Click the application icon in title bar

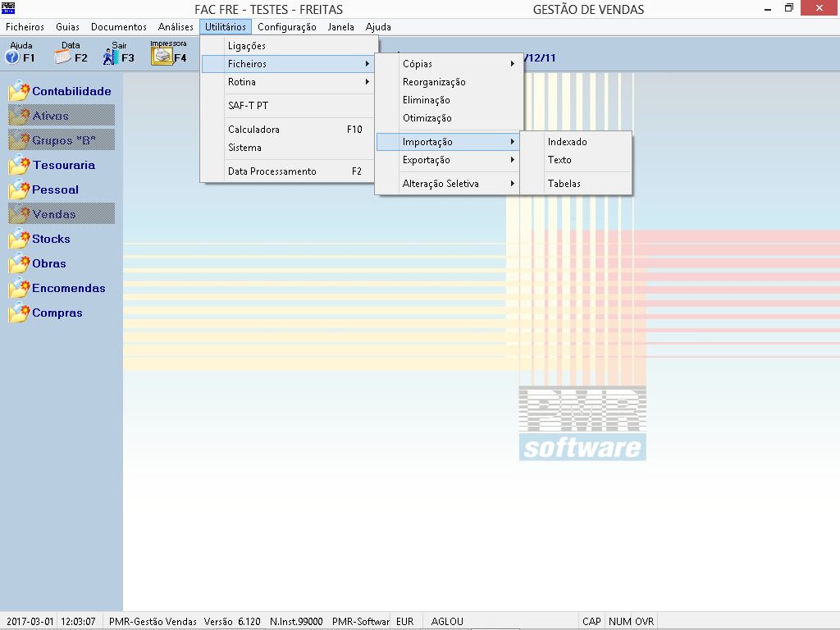pyautogui.click(x=8, y=8)
